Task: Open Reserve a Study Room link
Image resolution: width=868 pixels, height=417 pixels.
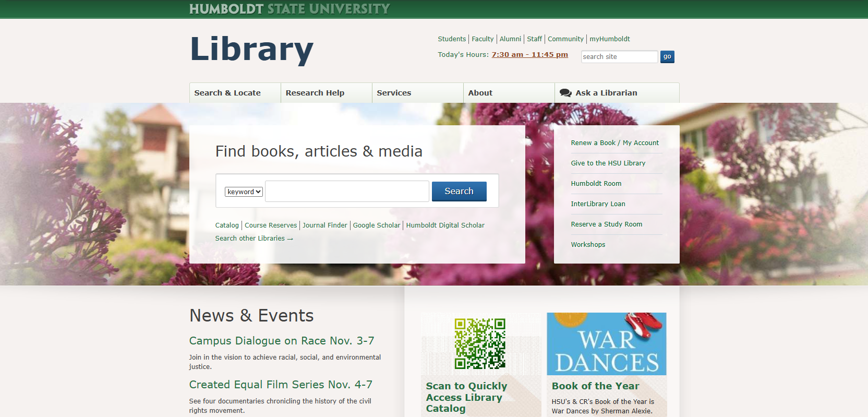Action: [x=606, y=224]
